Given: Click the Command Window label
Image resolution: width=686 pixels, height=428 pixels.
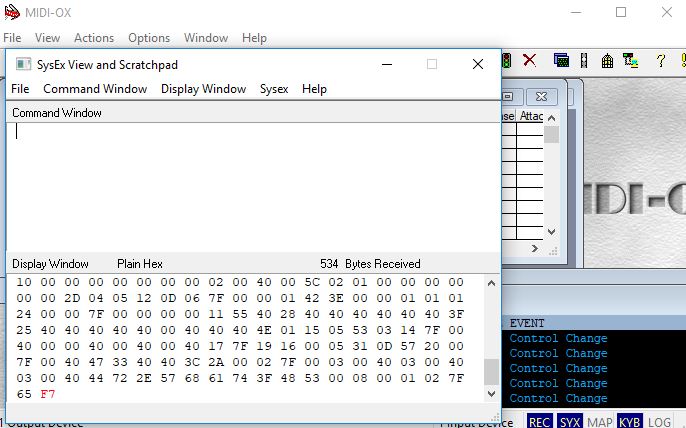Looking at the screenshot, I should point(57,113).
